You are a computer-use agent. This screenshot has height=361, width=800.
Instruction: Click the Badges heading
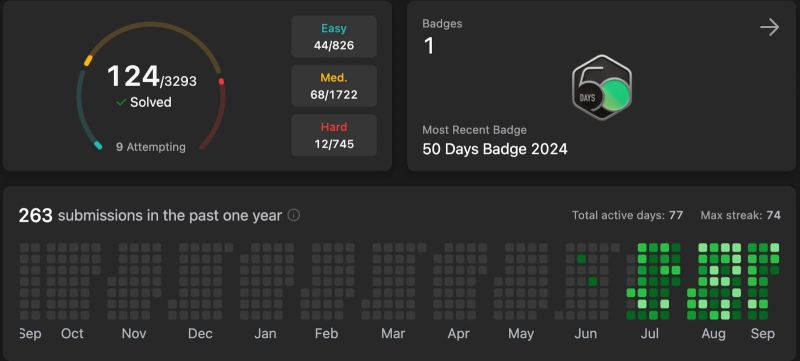click(x=442, y=23)
